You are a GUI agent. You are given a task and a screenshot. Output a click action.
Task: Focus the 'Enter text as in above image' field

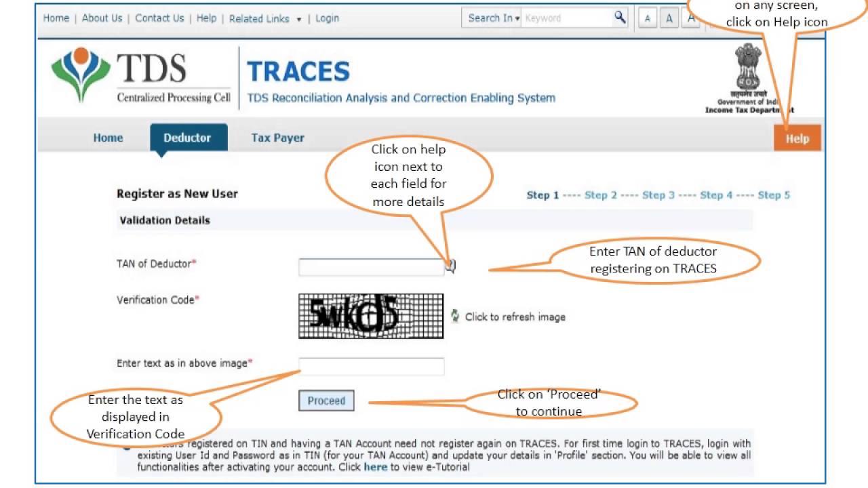(372, 367)
